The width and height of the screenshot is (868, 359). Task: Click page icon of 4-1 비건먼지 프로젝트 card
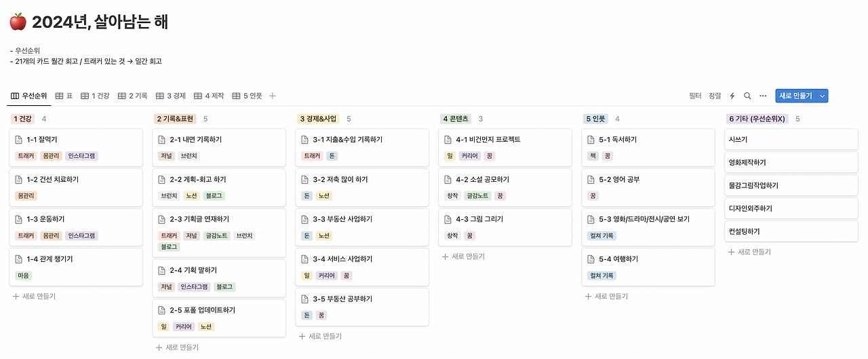click(448, 140)
